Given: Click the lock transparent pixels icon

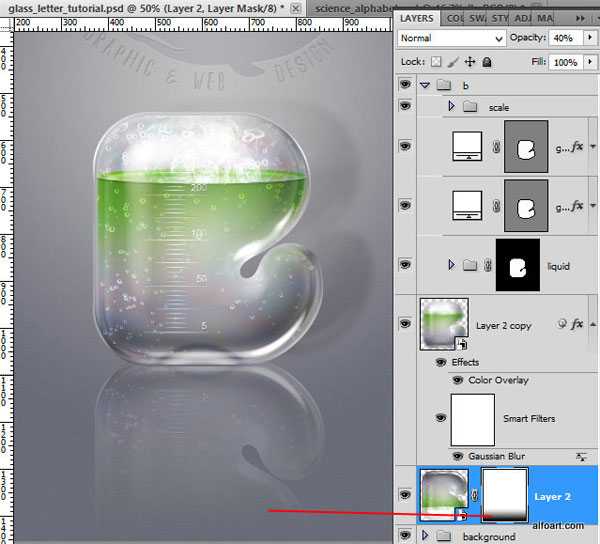Looking at the screenshot, I should 436,62.
